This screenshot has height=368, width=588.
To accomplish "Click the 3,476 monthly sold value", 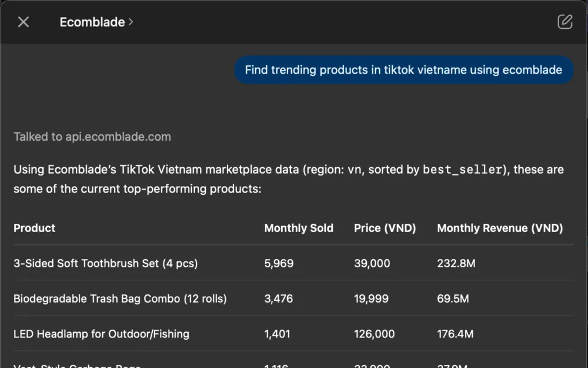I will click(279, 299).
